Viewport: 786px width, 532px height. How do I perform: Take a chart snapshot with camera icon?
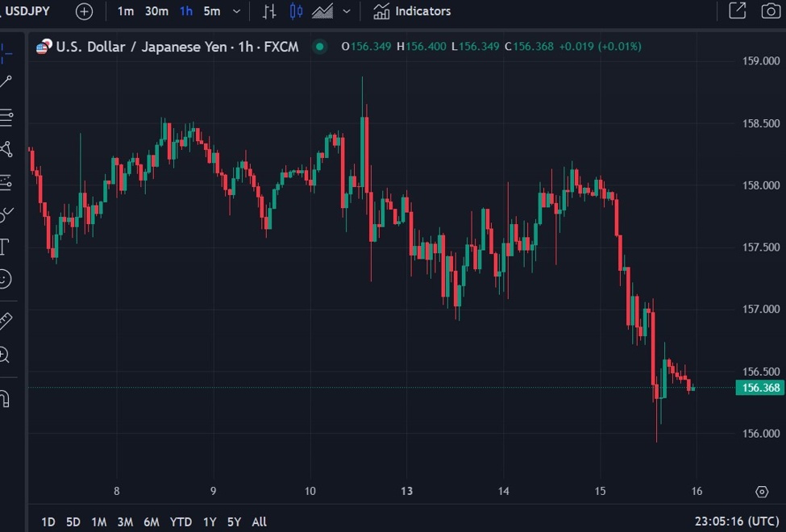coord(770,11)
